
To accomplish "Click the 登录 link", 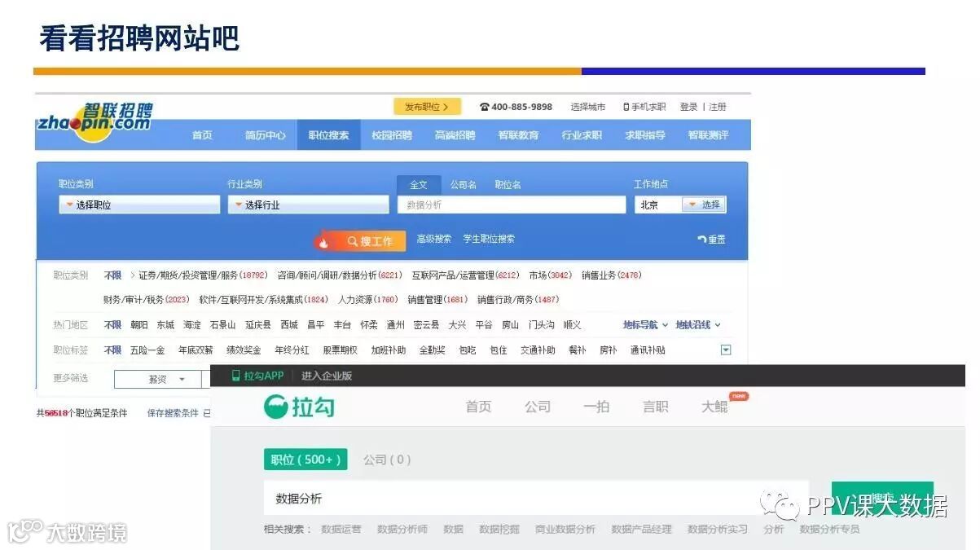I will point(689,107).
